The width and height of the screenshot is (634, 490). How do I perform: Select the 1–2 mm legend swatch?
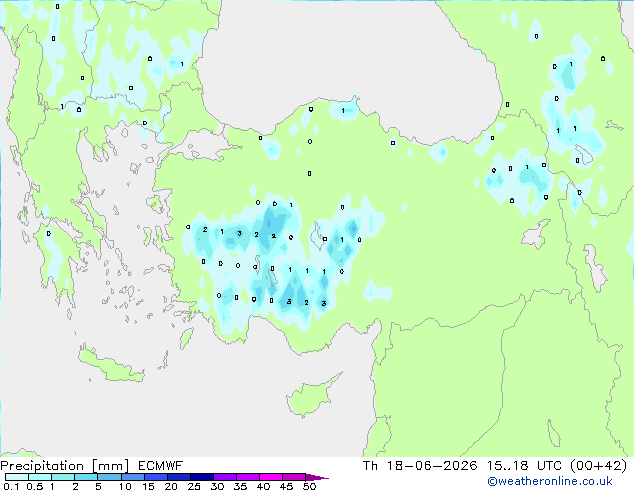click(63, 477)
